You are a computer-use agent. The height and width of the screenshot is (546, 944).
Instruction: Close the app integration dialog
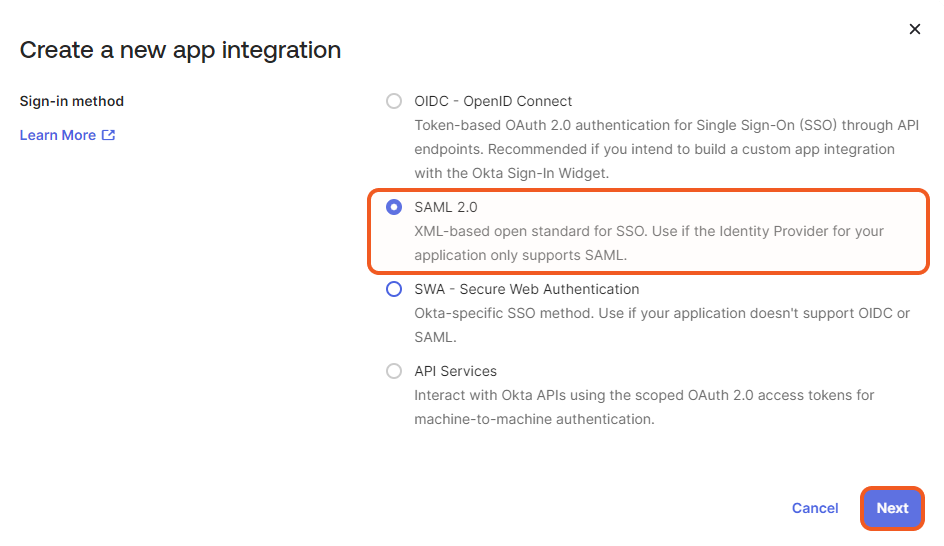pos(914,29)
